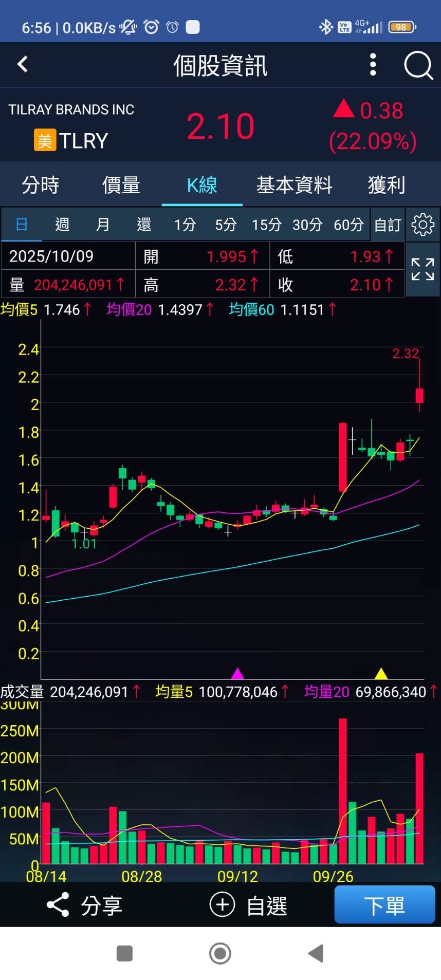Image resolution: width=441 pixels, height=980 pixels.
Task: Tap low price 1.93
Action: coord(365,256)
